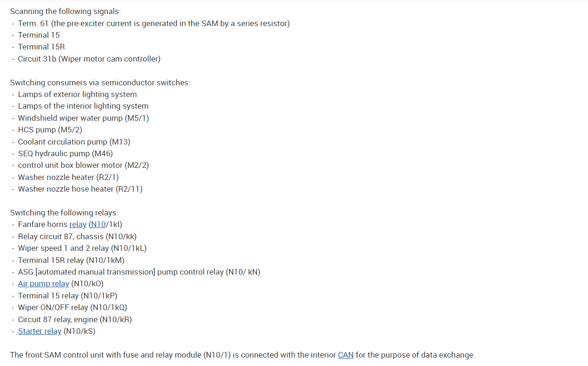Viewport: 588px width, 366px height.
Task: Open the "Air pump relay" link
Action: tap(43, 284)
